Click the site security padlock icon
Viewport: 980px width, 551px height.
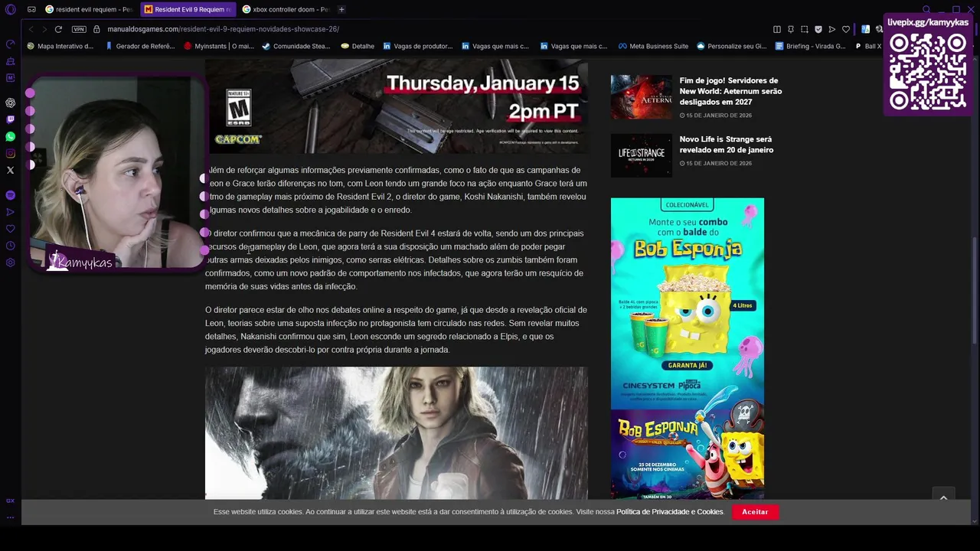tap(96, 29)
